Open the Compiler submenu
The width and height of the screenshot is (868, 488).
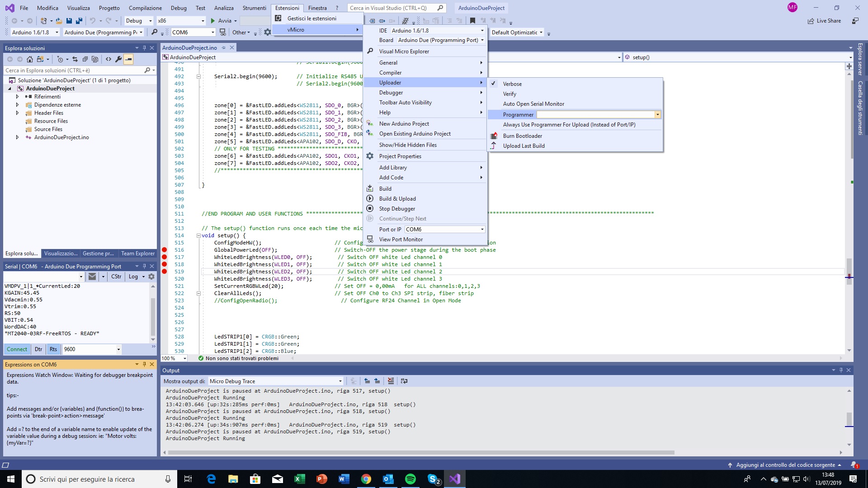tap(425, 72)
